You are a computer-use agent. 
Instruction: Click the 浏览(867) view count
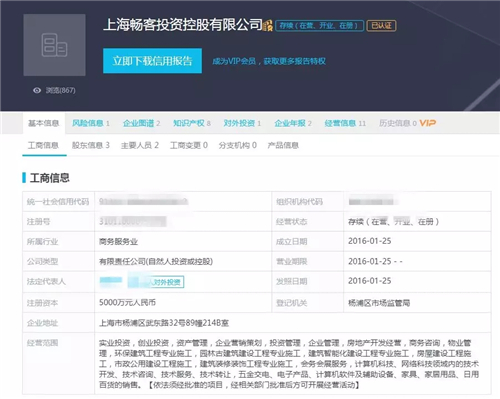pyautogui.click(x=60, y=90)
